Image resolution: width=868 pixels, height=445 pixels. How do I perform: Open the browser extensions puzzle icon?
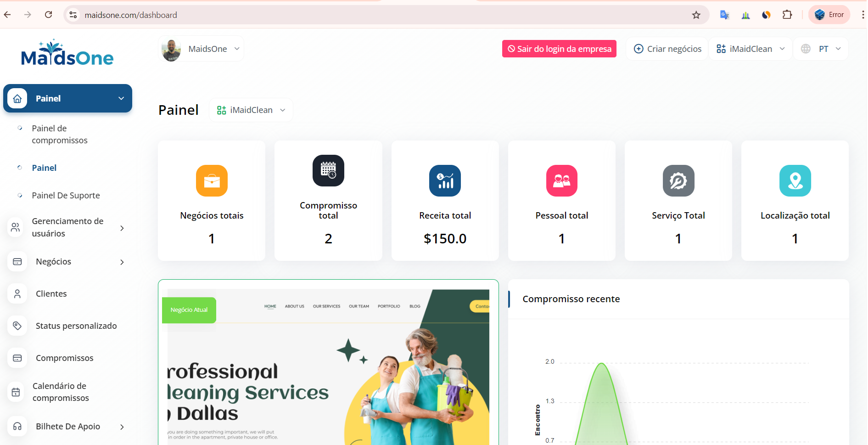[x=787, y=15]
